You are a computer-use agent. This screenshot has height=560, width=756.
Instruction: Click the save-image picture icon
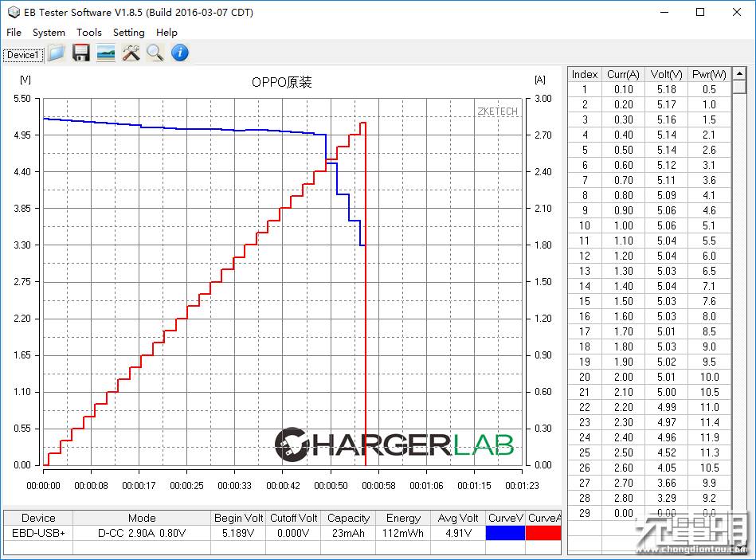[x=106, y=53]
